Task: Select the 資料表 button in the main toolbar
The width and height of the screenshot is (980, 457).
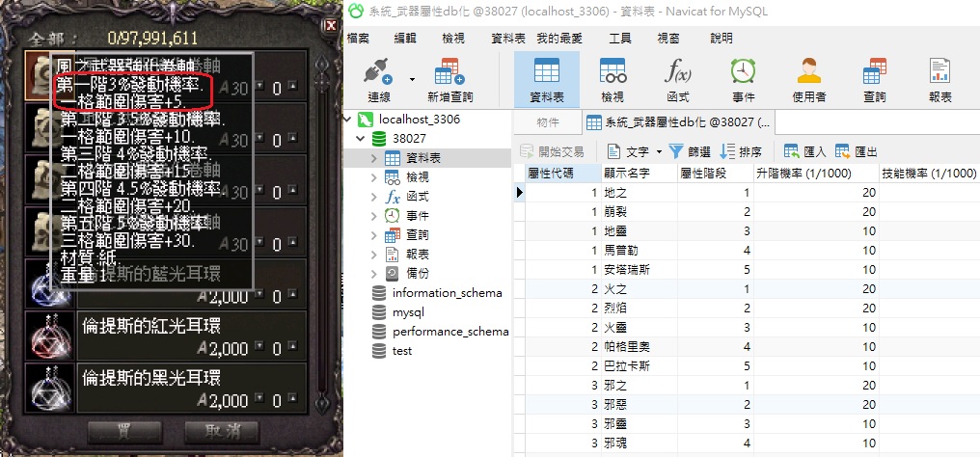Action: [547, 80]
